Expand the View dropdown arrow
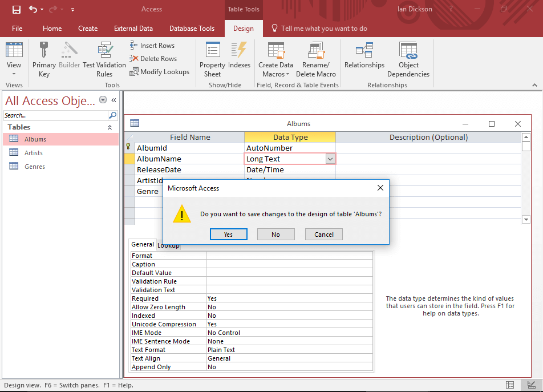The image size is (543, 392). pos(14,74)
